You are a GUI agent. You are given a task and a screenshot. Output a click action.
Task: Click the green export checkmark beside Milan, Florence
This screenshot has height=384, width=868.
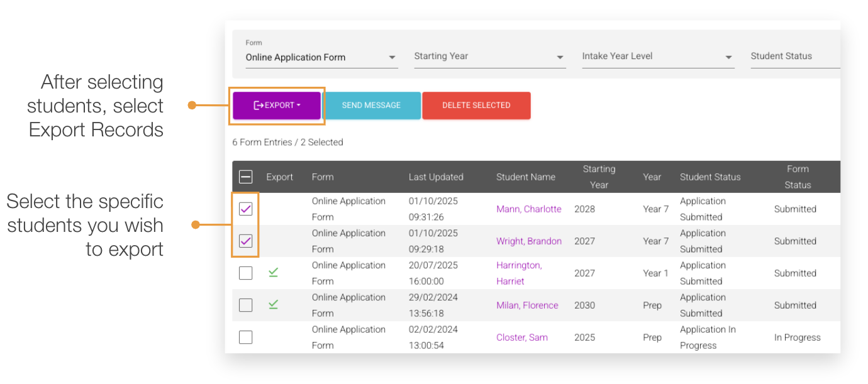point(273,304)
